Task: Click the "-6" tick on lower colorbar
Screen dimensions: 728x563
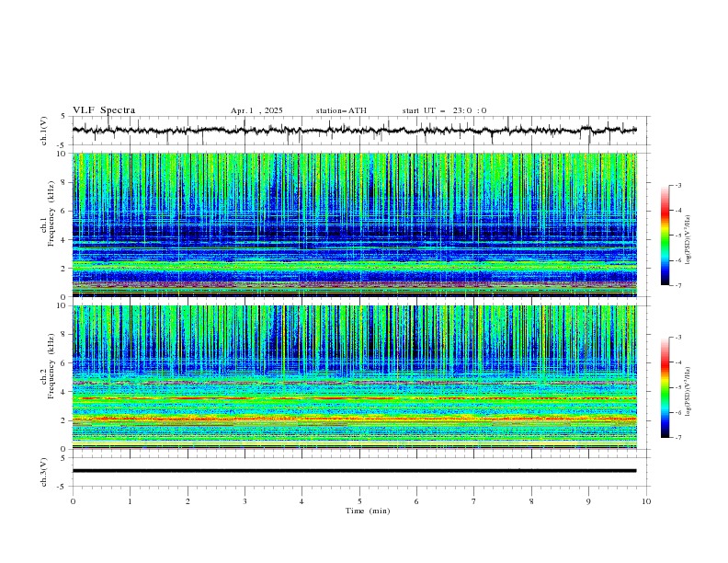Action: click(x=678, y=412)
